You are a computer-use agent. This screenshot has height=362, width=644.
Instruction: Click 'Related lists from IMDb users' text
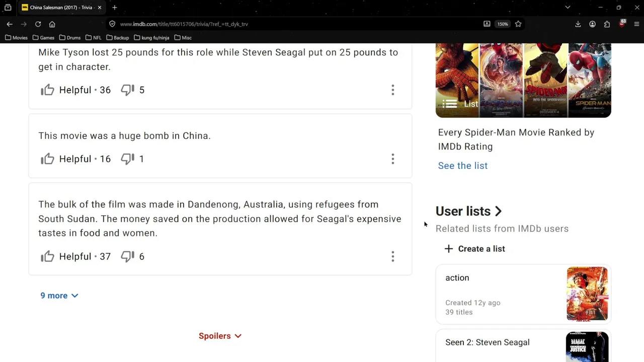[502, 229]
